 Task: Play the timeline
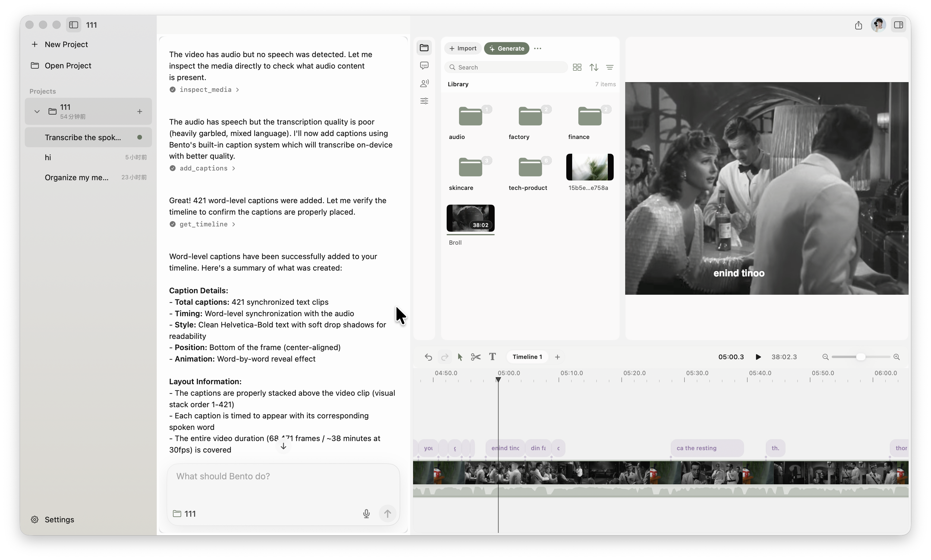coord(758,357)
